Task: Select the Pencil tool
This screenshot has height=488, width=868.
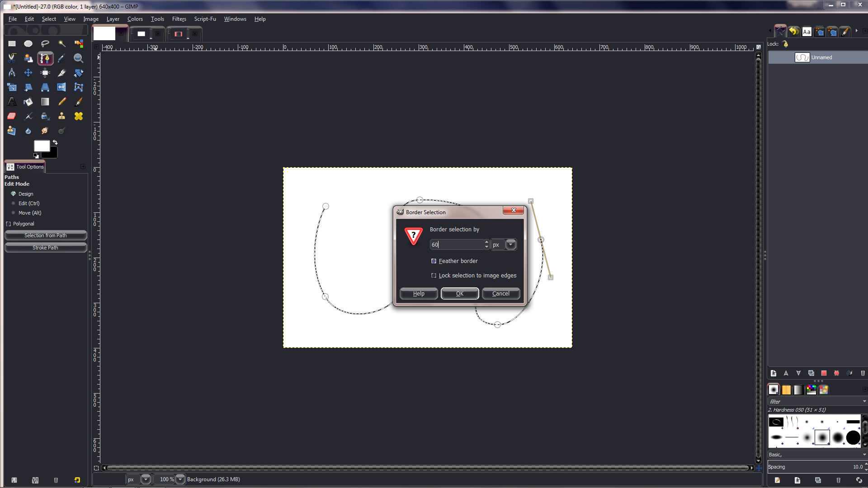Action: tap(62, 102)
